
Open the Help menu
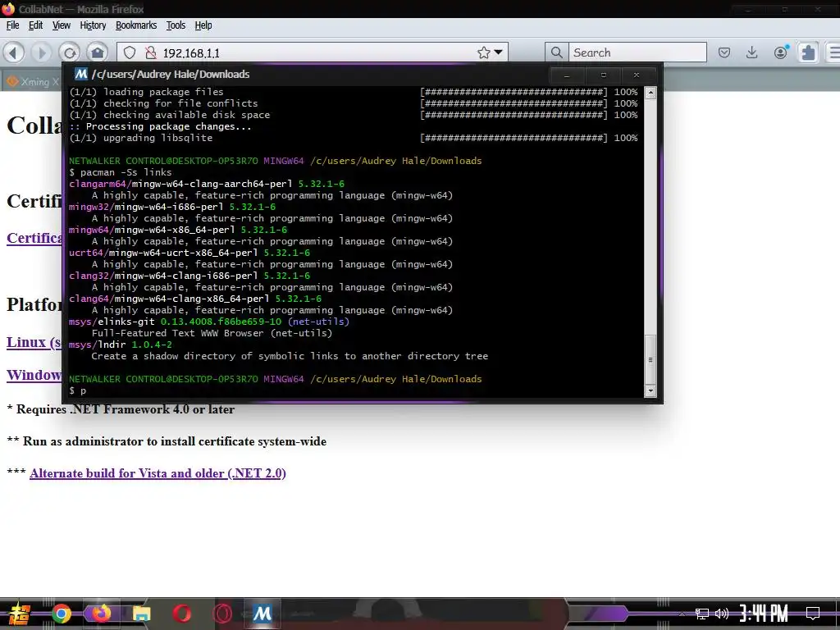point(203,25)
